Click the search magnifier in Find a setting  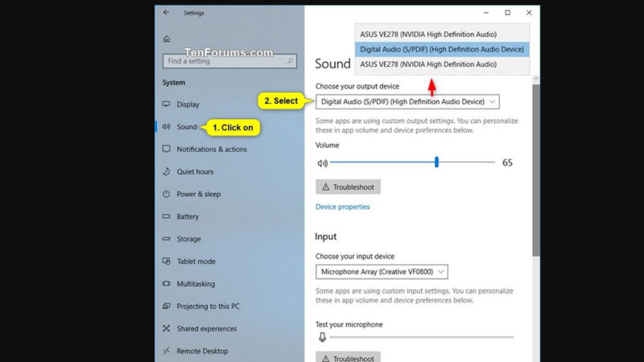[x=290, y=61]
